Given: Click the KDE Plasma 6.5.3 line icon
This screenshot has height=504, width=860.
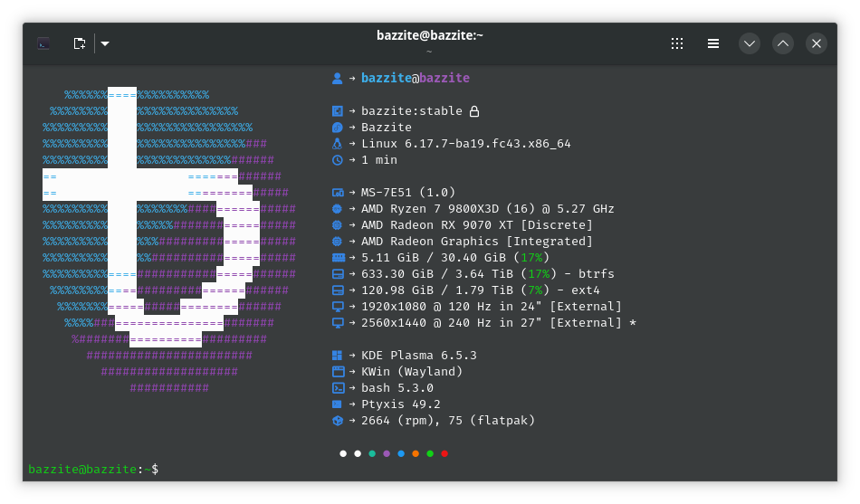Looking at the screenshot, I should 338,356.
